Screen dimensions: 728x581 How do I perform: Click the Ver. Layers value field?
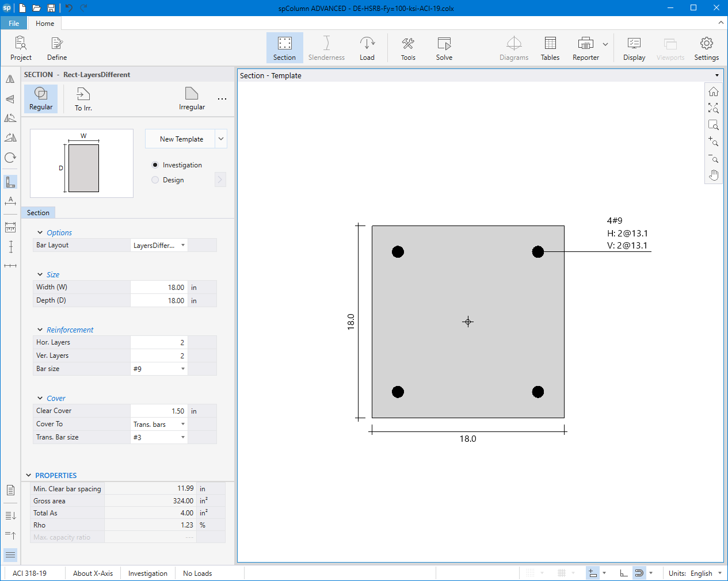coord(159,356)
